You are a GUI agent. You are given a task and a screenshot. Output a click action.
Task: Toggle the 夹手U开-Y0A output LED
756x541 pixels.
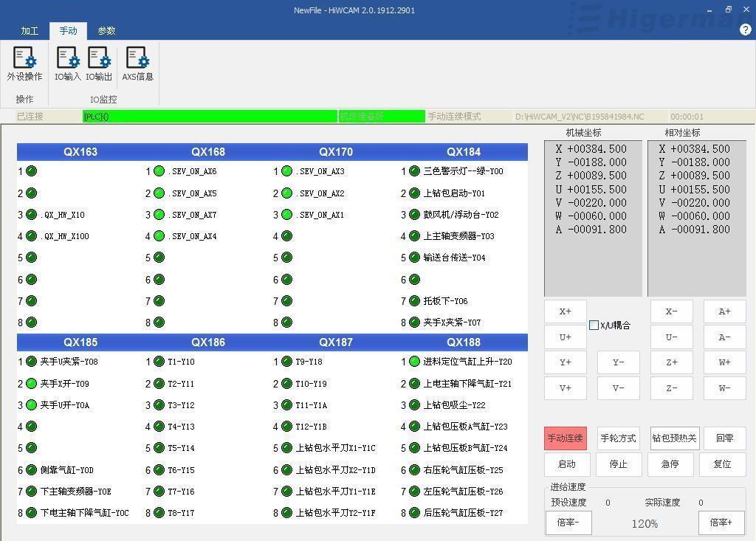tap(31, 405)
